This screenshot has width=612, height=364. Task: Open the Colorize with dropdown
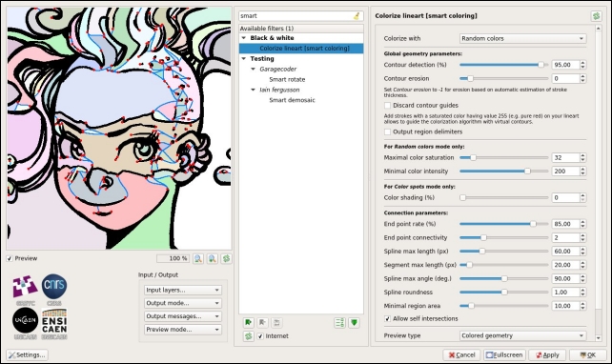522,39
